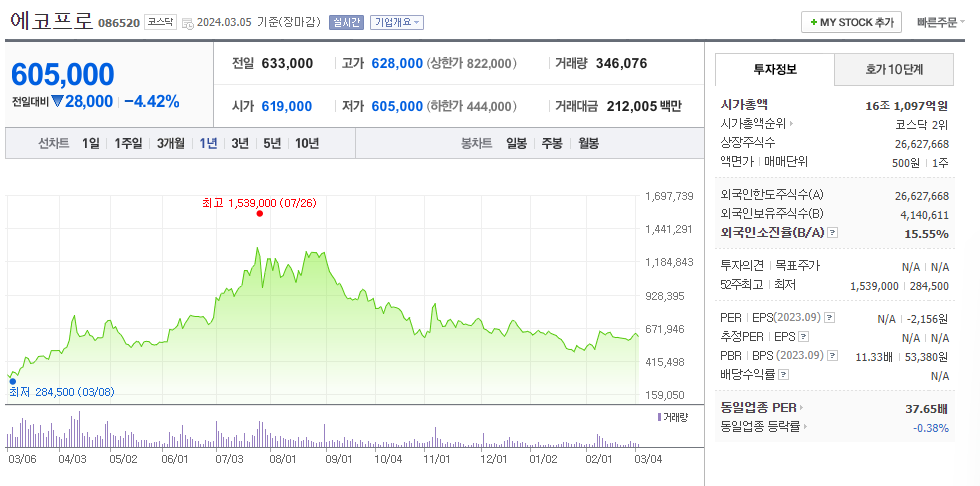Click the help icon next to 외국인소진율(B/A)
980x486 pixels.
click(x=832, y=233)
